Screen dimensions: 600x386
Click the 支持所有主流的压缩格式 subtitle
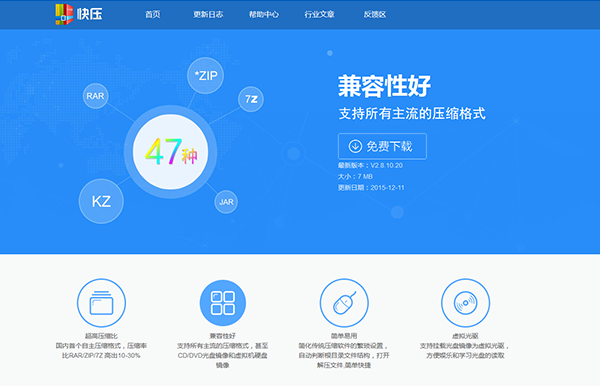click(412, 114)
